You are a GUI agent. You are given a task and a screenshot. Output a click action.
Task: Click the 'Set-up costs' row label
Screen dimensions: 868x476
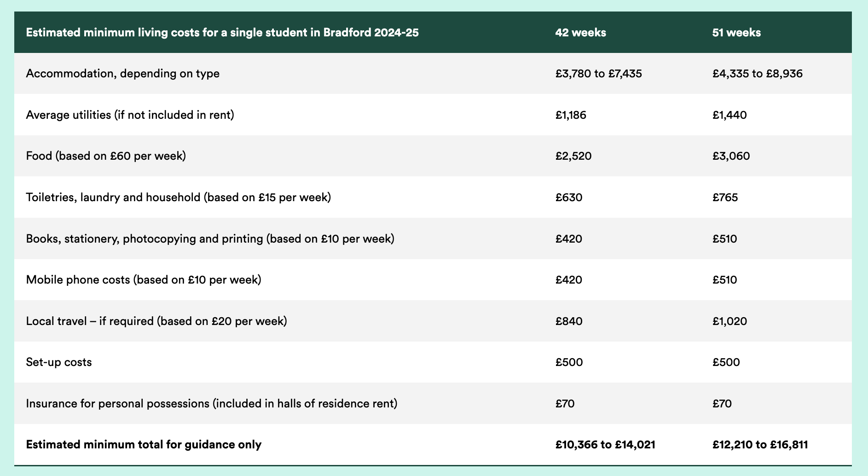tap(59, 362)
